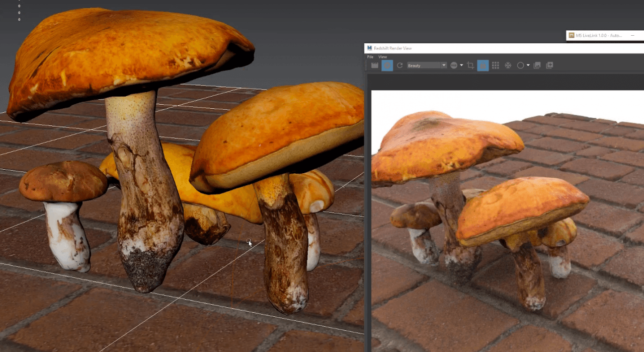Image resolution: width=644 pixels, height=352 pixels.
Task: Click the add snapshot plus icon
Action: click(x=549, y=65)
